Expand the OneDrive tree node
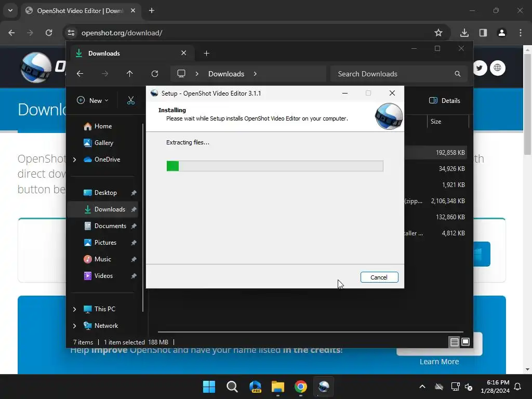The height and width of the screenshot is (399, 532). click(75, 159)
